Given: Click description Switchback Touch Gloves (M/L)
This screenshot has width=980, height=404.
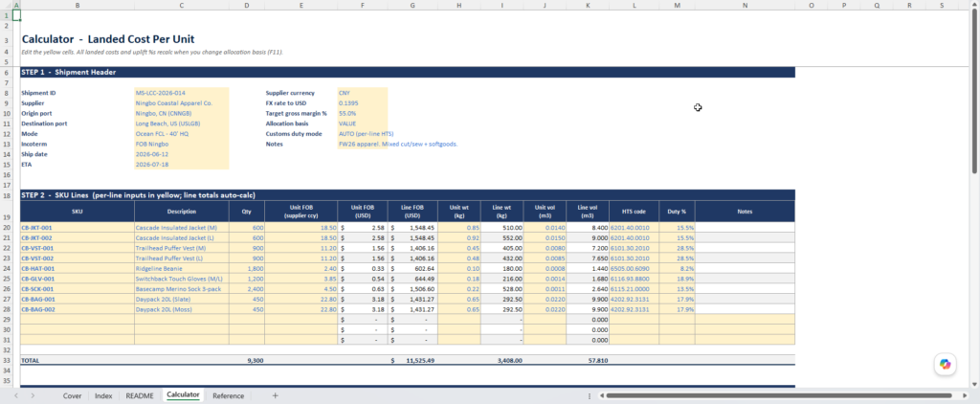Looking at the screenshot, I should (x=182, y=279).
